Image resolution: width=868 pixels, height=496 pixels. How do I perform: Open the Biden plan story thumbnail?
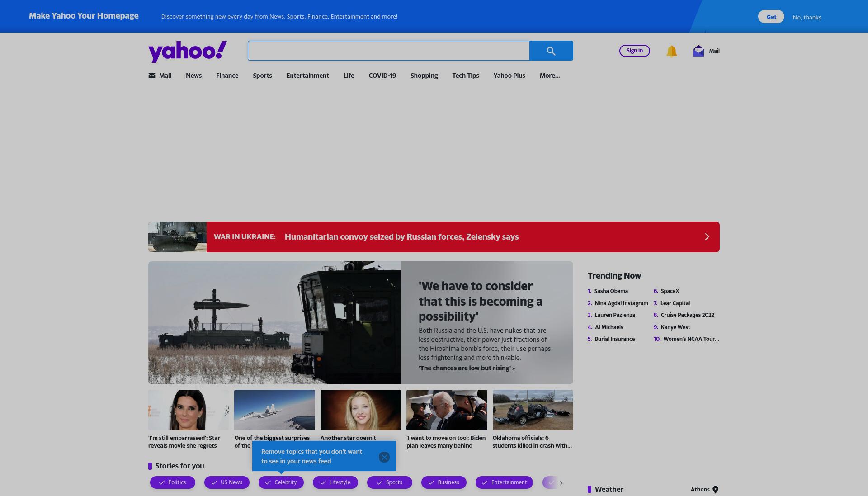(x=447, y=410)
